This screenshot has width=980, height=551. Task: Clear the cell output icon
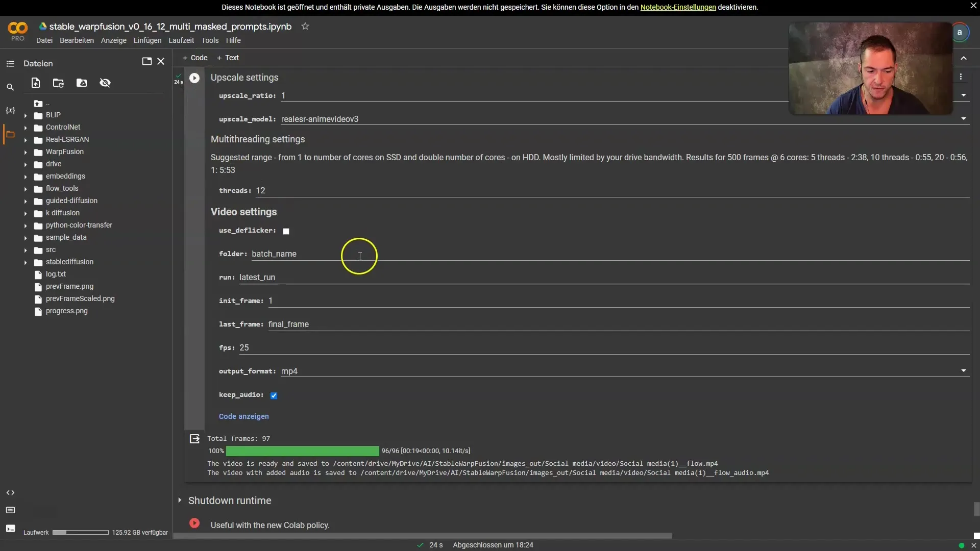(194, 439)
